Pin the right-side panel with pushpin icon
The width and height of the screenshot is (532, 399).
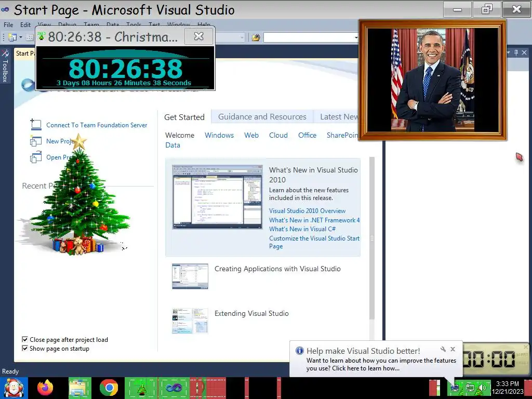pos(516,52)
